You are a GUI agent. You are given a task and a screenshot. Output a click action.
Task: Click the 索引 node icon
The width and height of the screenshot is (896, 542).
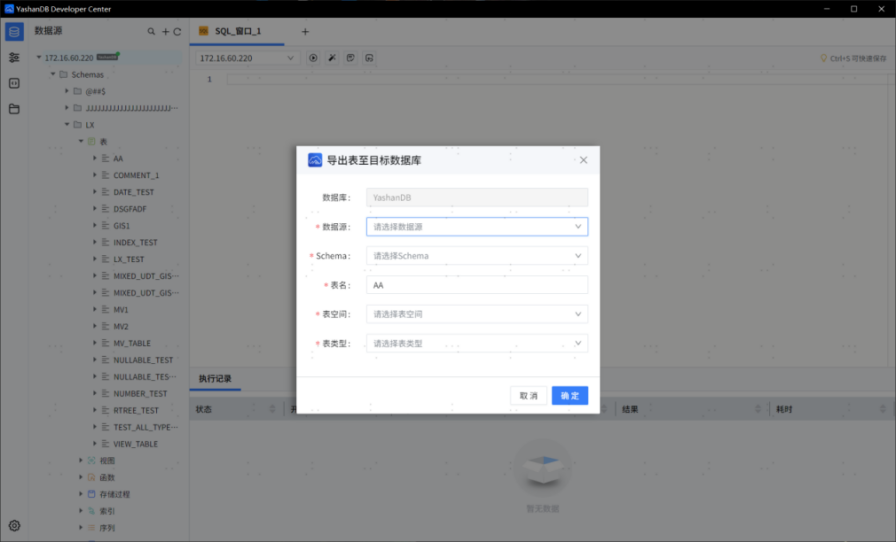pos(91,511)
